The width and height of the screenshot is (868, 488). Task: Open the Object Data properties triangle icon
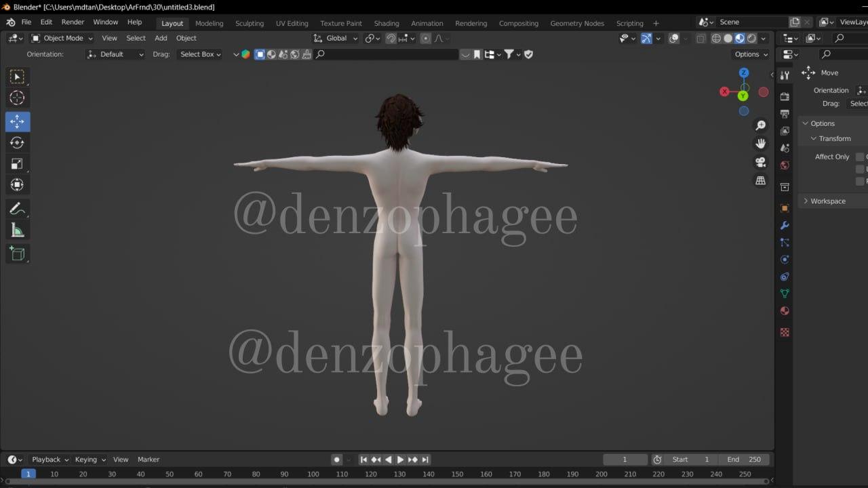pyautogui.click(x=785, y=293)
